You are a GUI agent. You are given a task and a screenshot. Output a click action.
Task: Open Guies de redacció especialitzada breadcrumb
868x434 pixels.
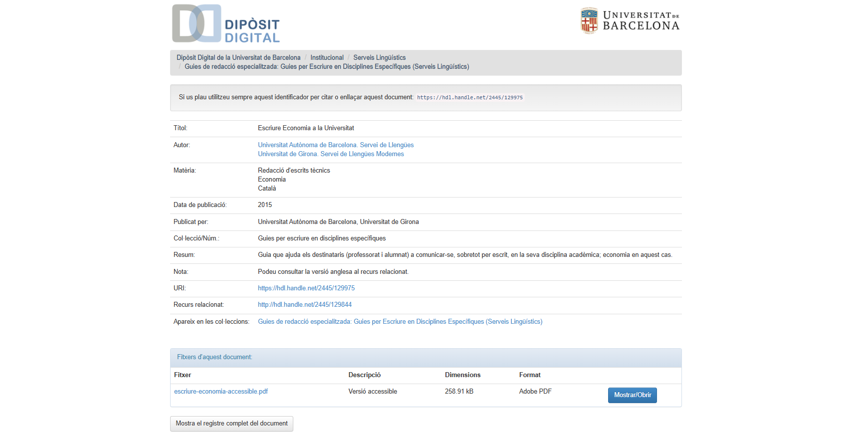click(327, 67)
